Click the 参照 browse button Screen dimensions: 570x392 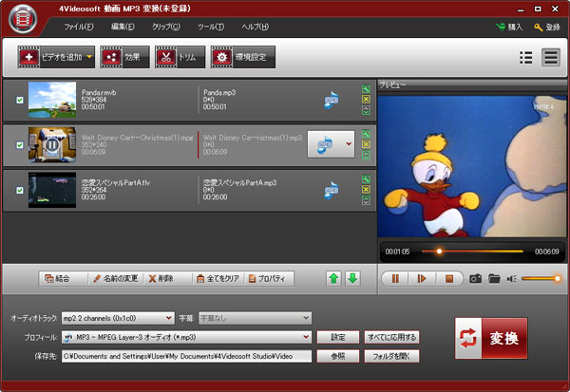pyautogui.click(x=338, y=356)
